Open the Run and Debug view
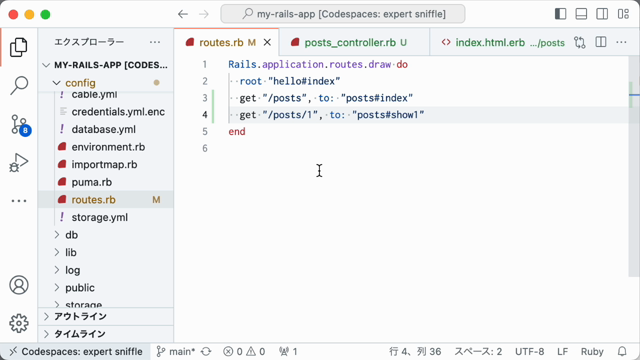640x360 pixels. [19, 162]
